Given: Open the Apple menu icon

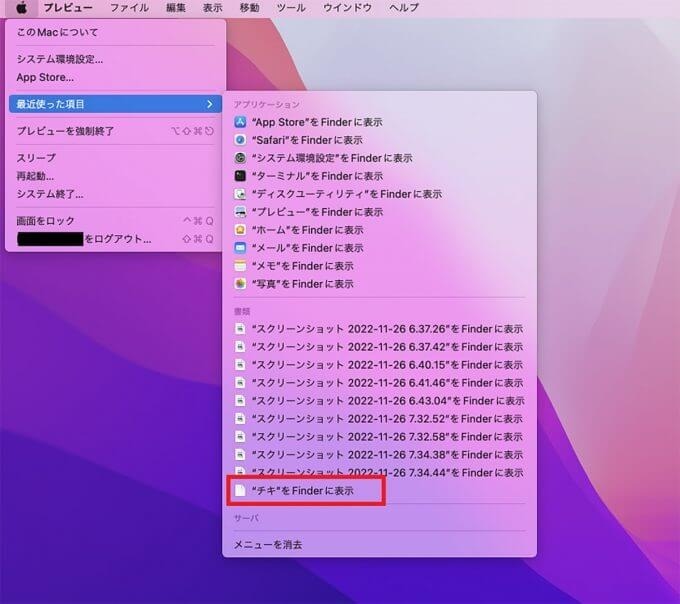Looking at the screenshot, I should click(x=21, y=8).
